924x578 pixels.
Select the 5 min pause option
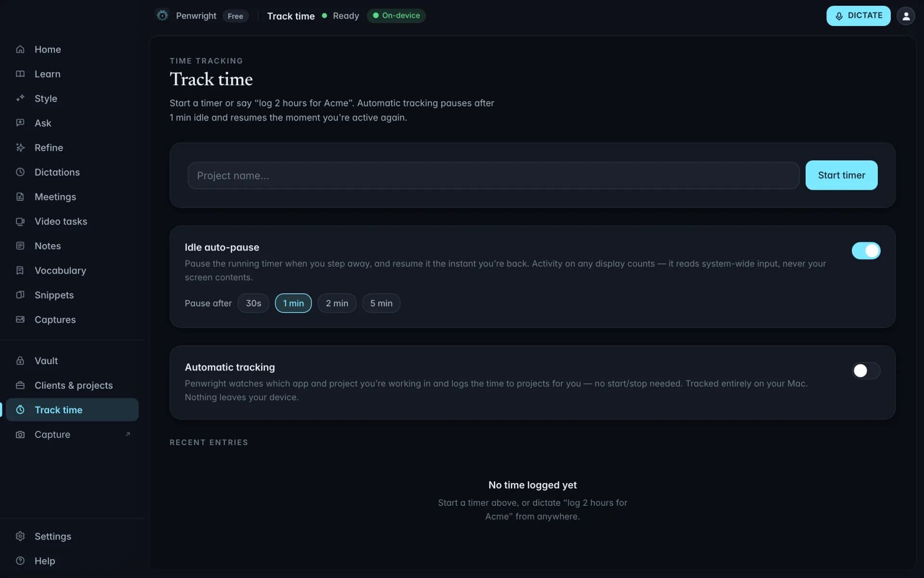click(x=381, y=303)
